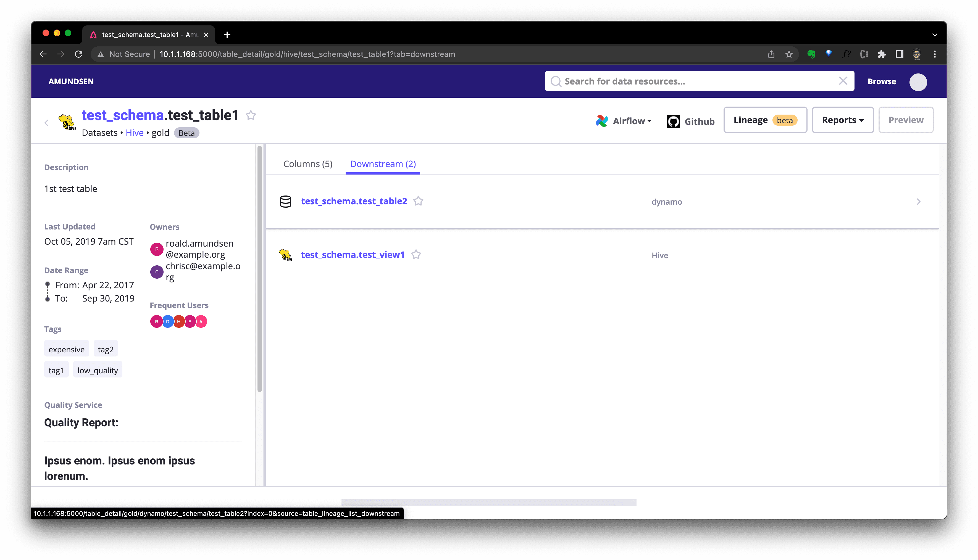Bookmark test_table1 with the title star
978x560 pixels.
pyautogui.click(x=251, y=115)
